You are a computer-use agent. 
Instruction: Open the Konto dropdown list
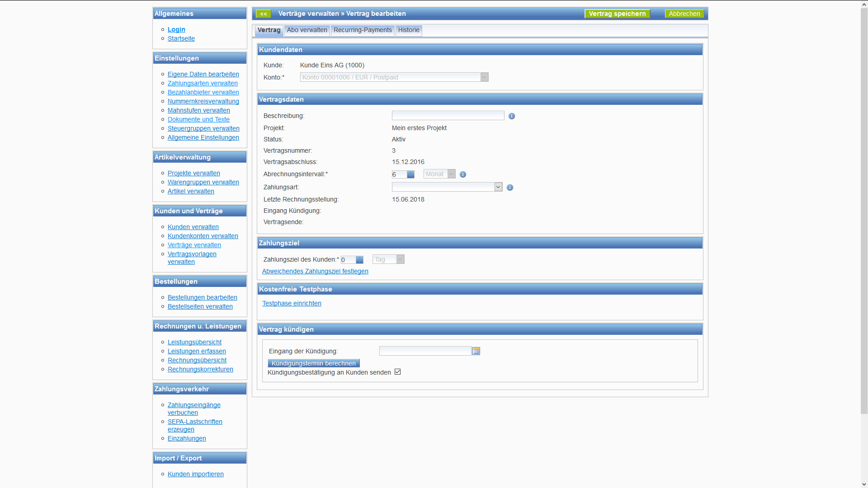pos(484,77)
